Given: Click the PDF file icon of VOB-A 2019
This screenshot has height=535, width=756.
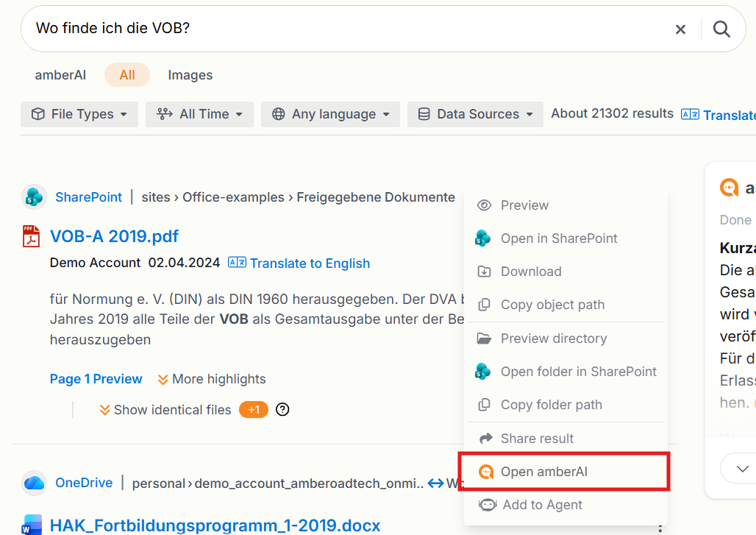Looking at the screenshot, I should coord(32,236).
